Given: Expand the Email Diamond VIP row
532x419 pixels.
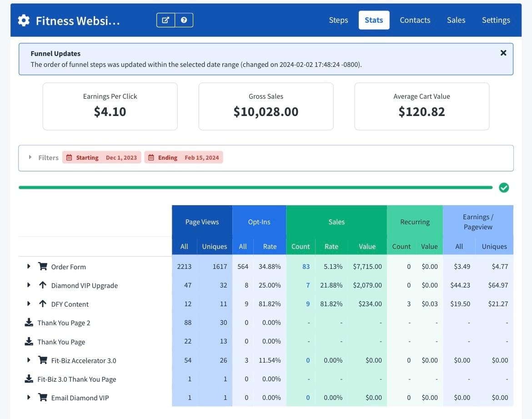Looking at the screenshot, I should [29, 398].
